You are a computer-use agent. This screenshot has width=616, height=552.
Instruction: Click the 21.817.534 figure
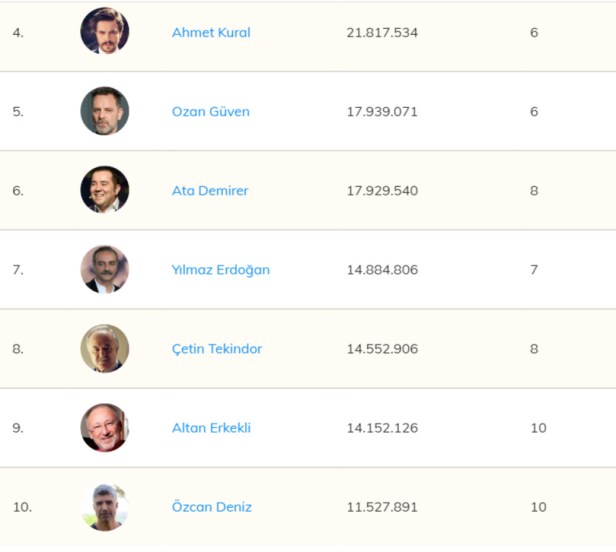pyautogui.click(x=382, y=32)
